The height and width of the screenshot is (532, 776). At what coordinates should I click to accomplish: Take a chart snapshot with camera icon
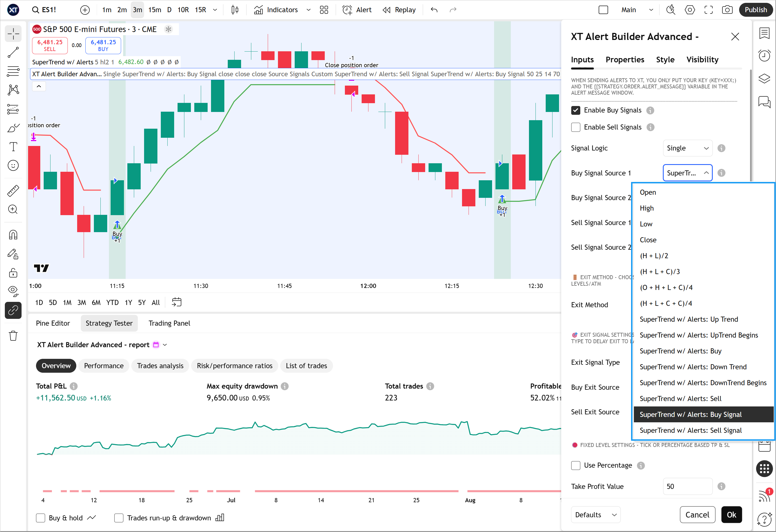click(x=727, y=10)
